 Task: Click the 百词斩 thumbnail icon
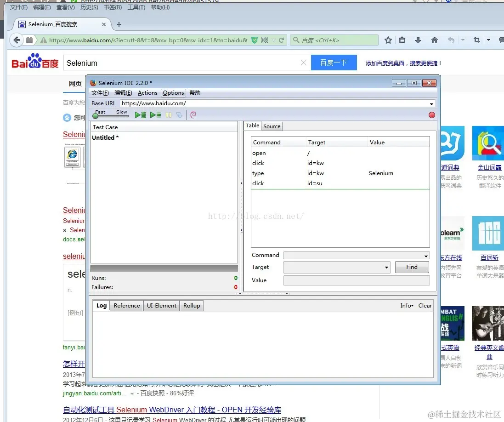point(488,234)
